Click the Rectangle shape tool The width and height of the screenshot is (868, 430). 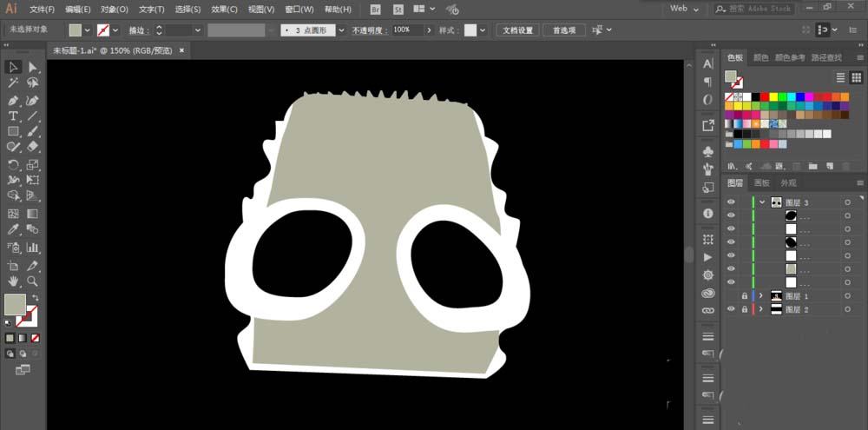(x=14, y=132)
